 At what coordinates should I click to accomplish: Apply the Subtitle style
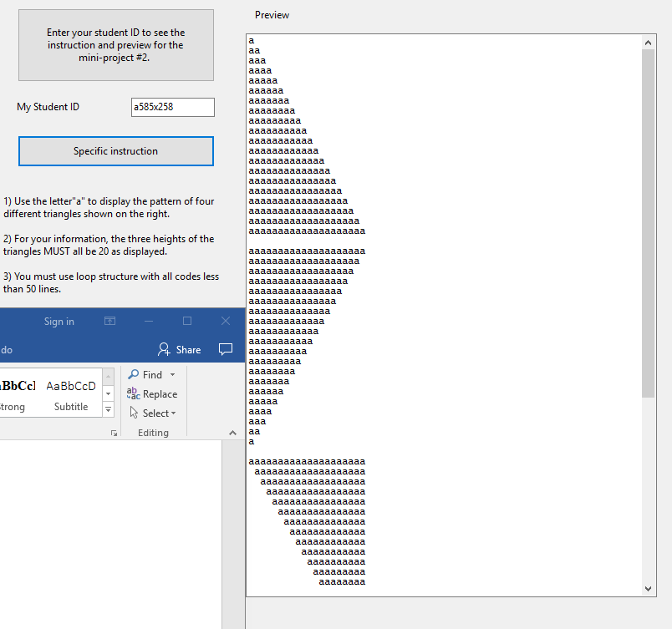[x=71, y=394]
